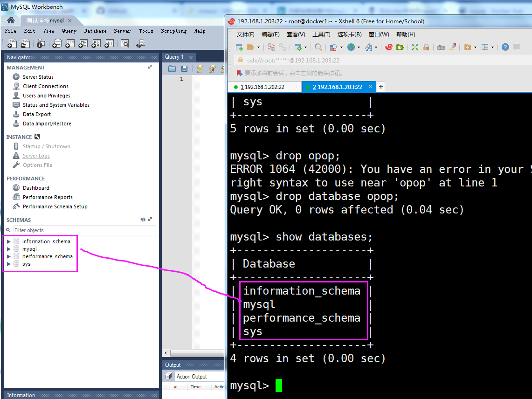Click open file icon in Query 1 editor

click(x=172, y=69)
